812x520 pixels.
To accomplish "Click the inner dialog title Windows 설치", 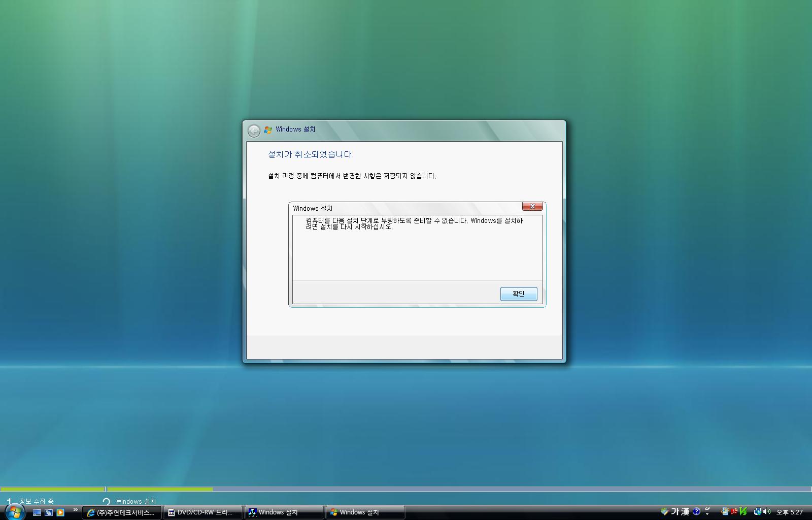I will [x=313, y=208].
